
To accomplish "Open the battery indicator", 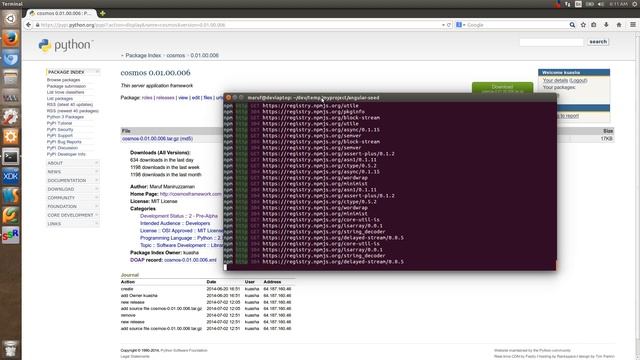I will pyautogui.click(x=590, y=4).
